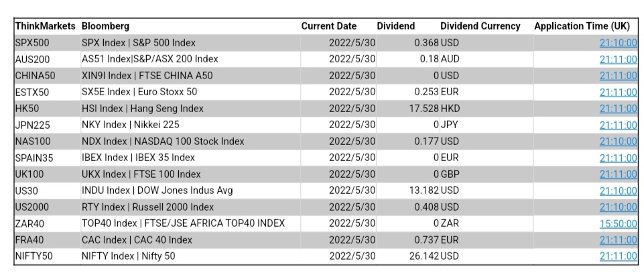Open the SPX500 application time link
The width and height of the screenshot is (644, 275).
tap(618, 43)
